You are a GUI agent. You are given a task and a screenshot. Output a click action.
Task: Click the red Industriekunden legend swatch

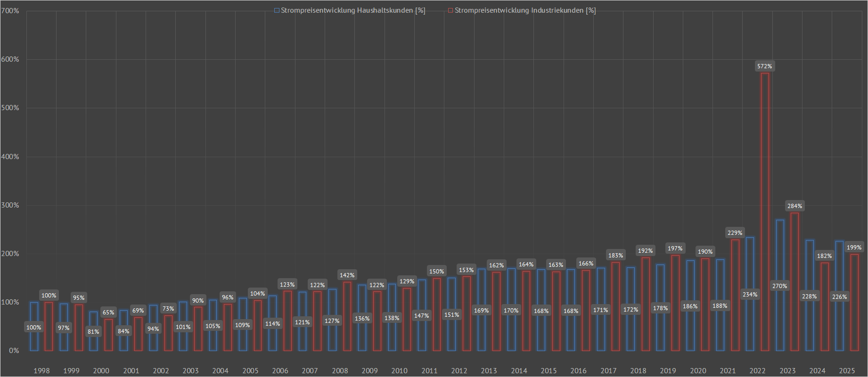[x=450, y=10]
